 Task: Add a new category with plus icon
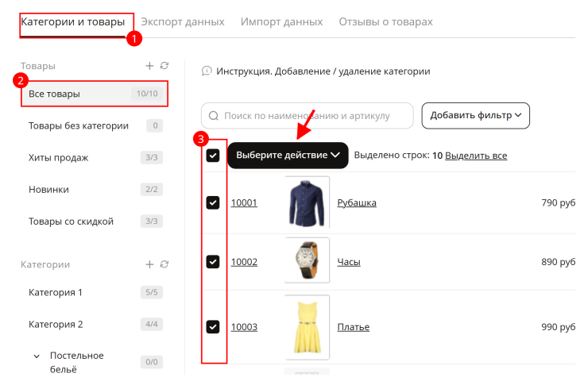point(149,264)
